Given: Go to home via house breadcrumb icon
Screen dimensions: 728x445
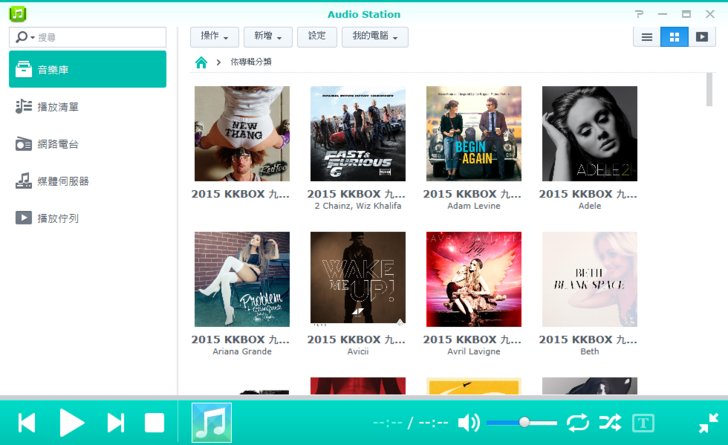Looking at the screenshot, I should tap(201, 62).
